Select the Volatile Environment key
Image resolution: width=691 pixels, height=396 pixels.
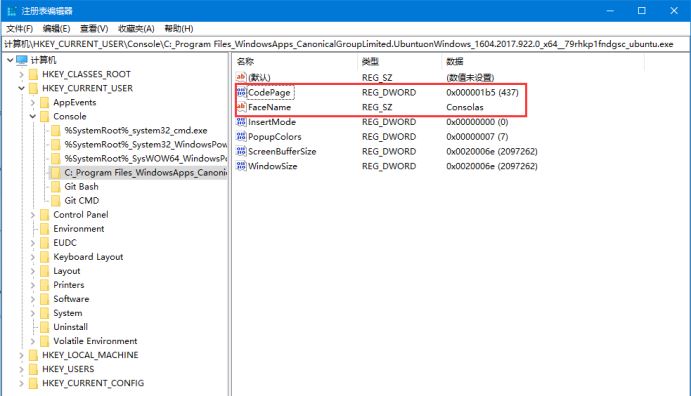click(x=95, y=341)
